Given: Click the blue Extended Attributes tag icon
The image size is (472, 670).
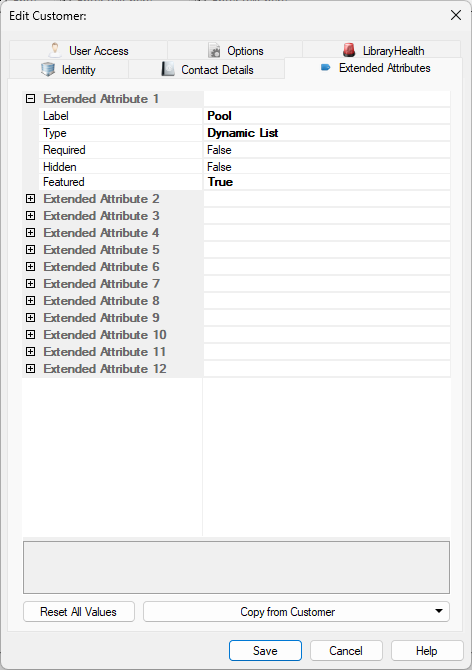Looking at the screenshot, I should coord(325,68).
